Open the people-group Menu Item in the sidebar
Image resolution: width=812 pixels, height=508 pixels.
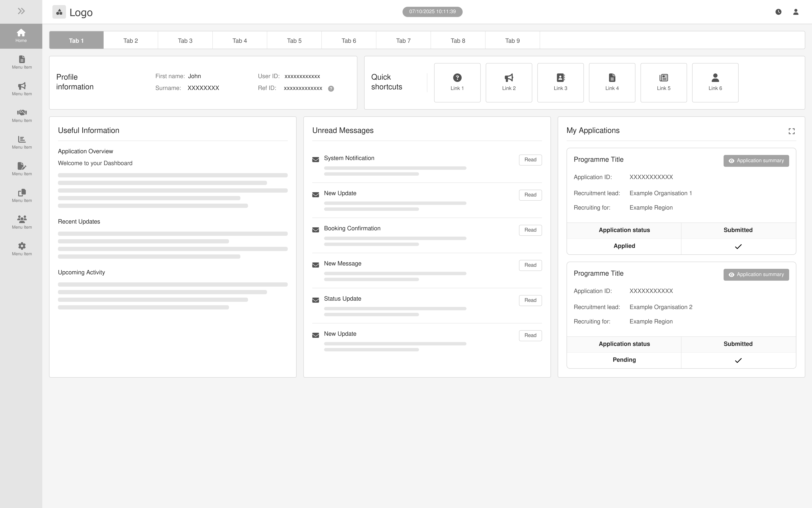pos(22,222)
